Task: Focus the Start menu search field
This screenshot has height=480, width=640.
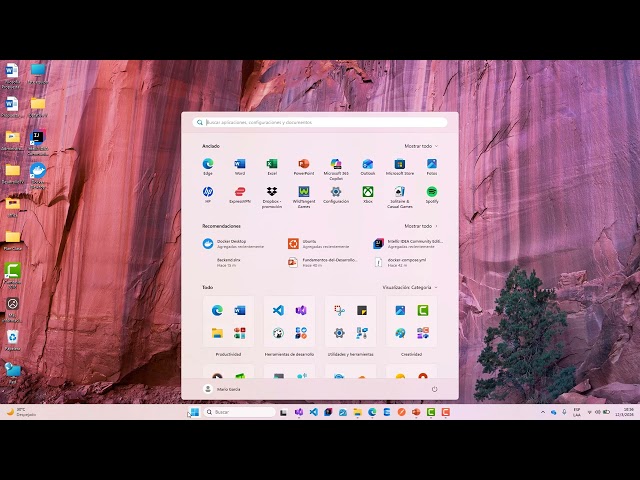Action: click(320, 122)
